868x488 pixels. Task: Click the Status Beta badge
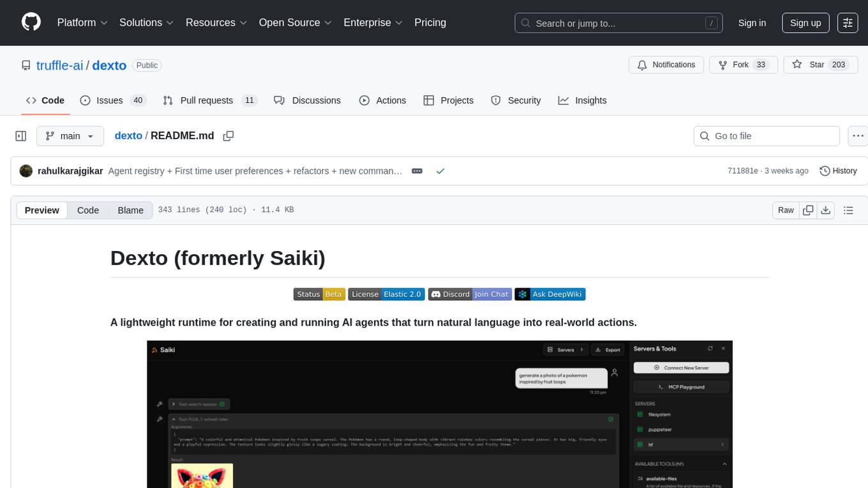pos(320,294)
